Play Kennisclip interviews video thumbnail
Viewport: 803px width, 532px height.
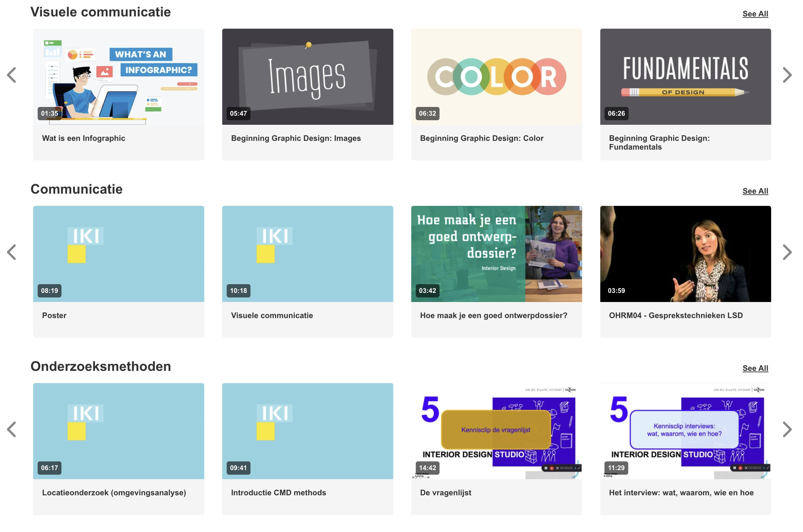[686, 431]
